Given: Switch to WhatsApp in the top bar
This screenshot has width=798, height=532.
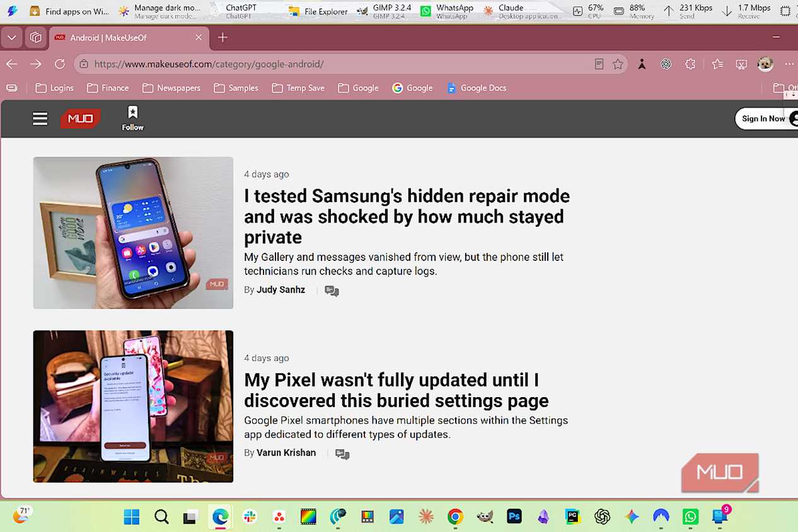Looking at the screenshot, I should [447, 11].
